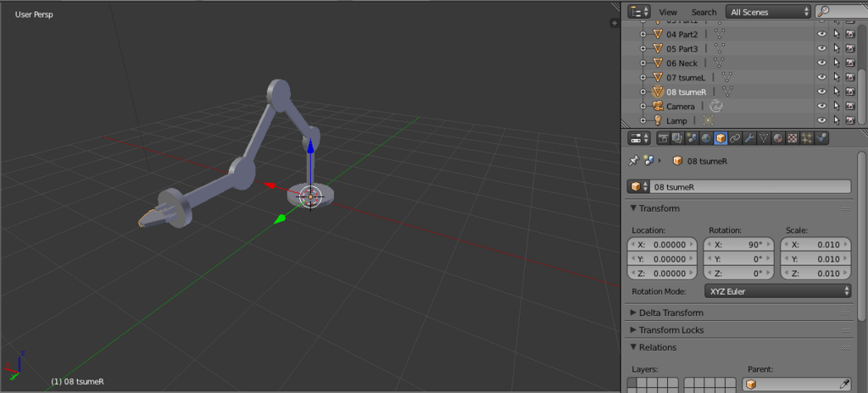This screenshot has height=393, width=868.
Task: Toggle renderability camera icon for 04 Part2
Action: (x=850, y=35)
